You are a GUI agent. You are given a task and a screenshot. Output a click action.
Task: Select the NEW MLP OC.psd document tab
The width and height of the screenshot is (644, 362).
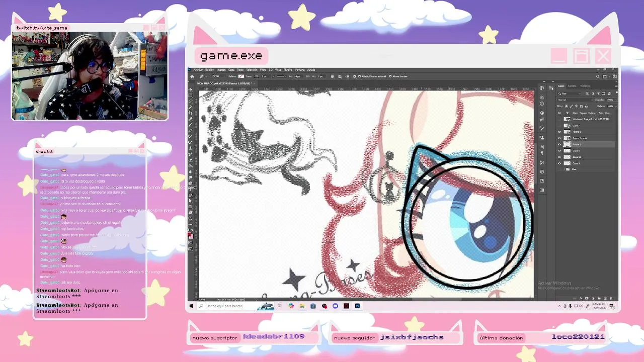pyautogui.click(x=224, y=83)
